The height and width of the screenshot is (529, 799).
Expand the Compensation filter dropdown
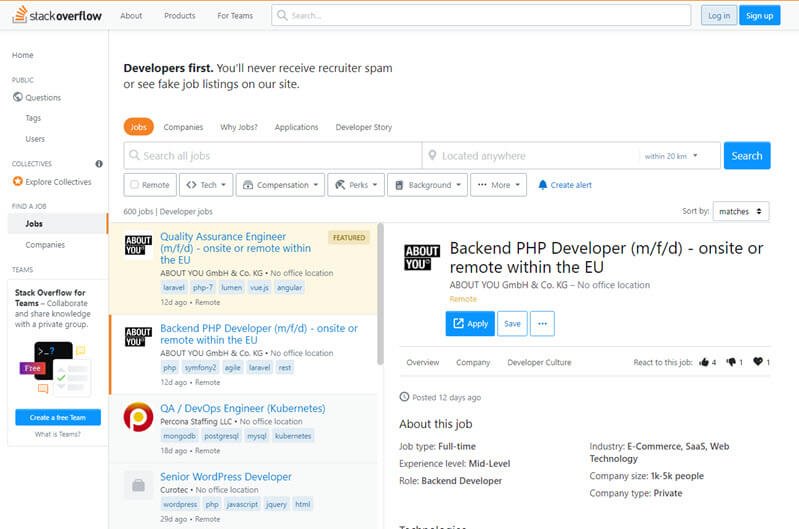280,184
